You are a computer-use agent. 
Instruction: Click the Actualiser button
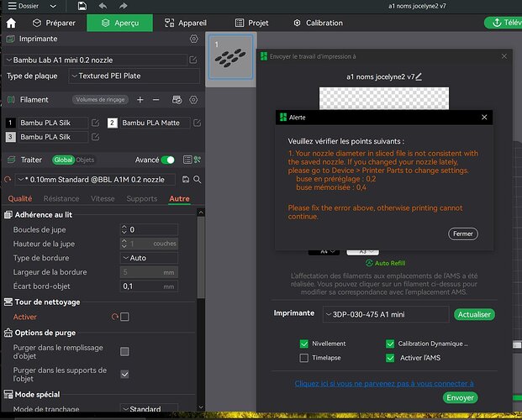point(474,314)
